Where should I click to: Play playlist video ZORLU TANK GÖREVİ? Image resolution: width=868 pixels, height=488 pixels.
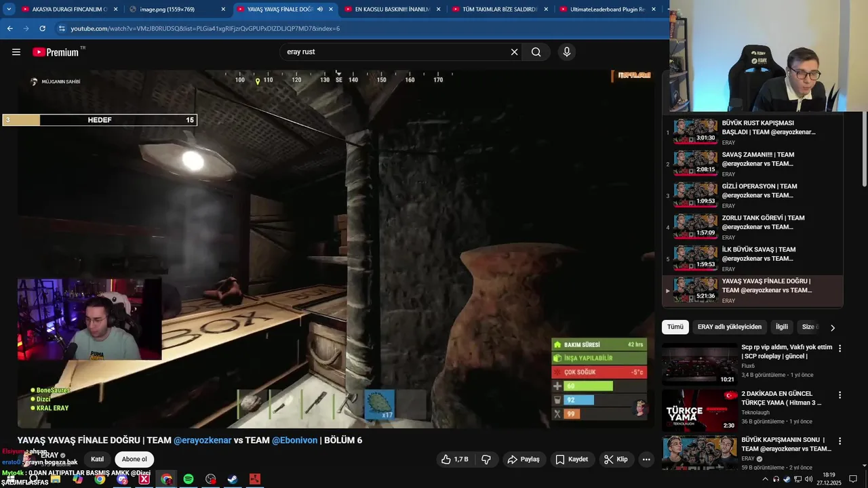[x=753, y=227]
